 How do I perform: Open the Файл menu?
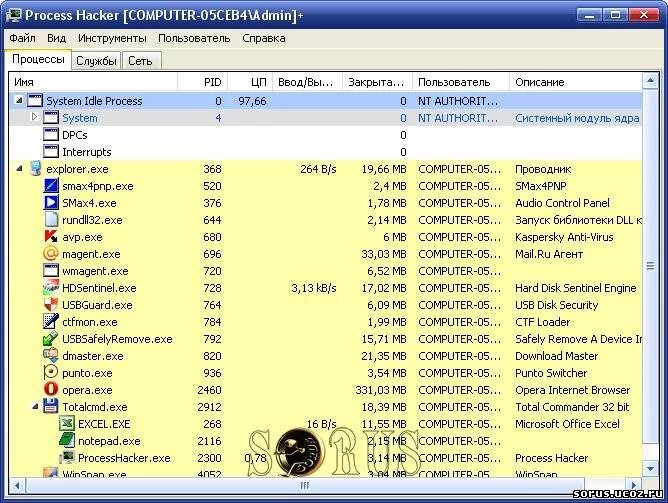22,38
